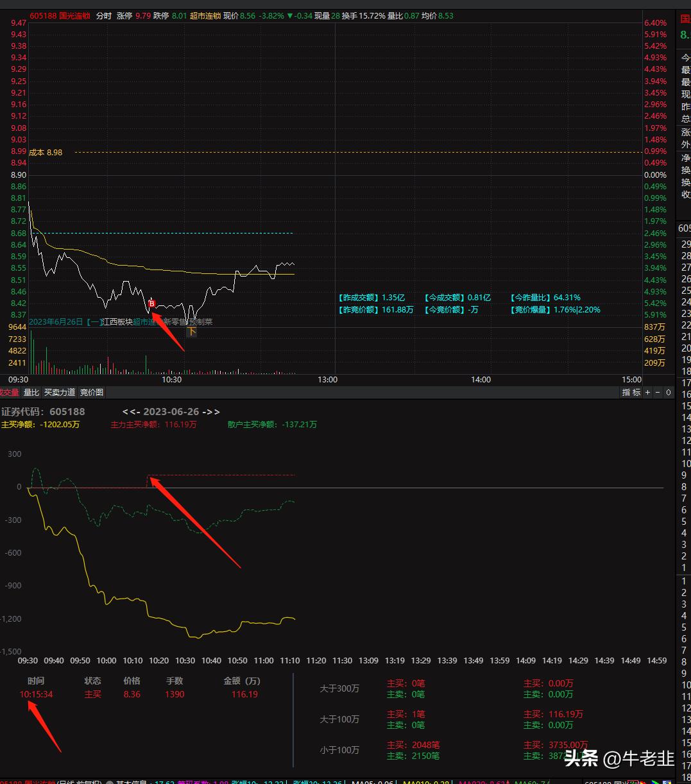Viewport: 691px width, 784px height.
Task: Click the 手数 column header
Action: pyautogui.click(x=174, y=681)
